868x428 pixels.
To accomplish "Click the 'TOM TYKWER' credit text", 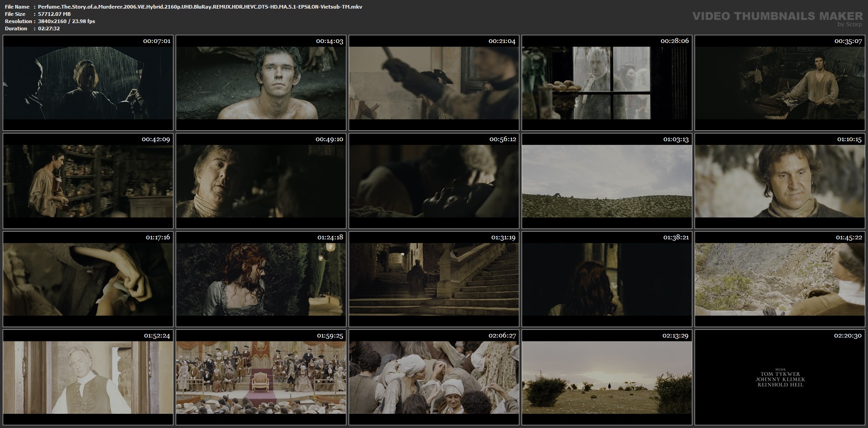I will click(780, 375).
